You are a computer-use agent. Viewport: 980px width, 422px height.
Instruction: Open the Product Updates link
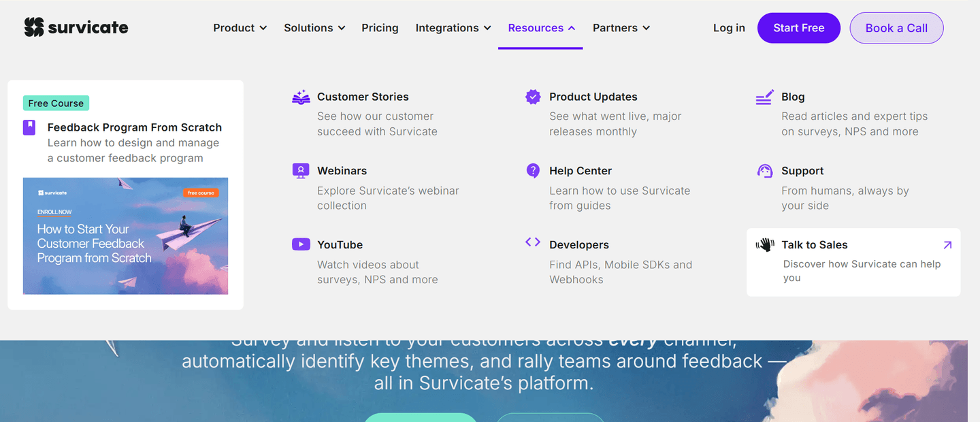593,97
